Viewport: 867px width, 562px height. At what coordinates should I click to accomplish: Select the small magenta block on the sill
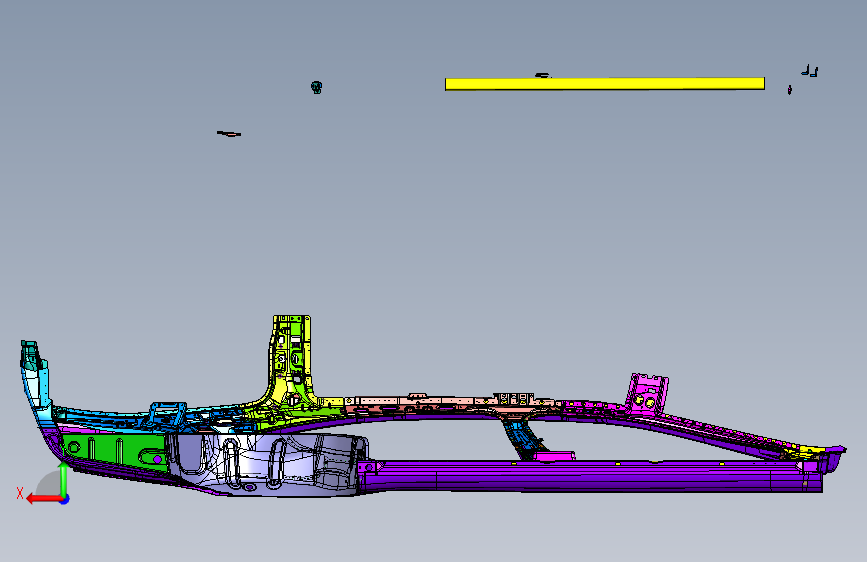pyautogui.click(x=555, y=456)
